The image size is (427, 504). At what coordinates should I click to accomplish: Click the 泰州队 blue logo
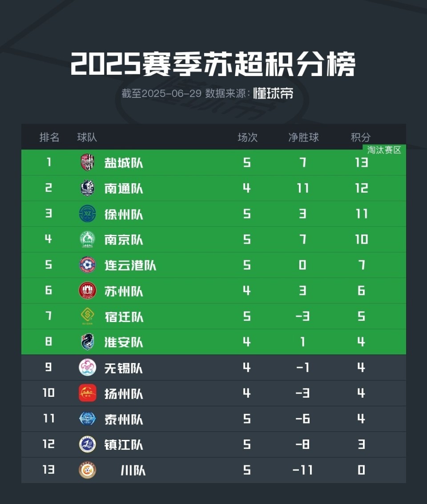pyautogui.click(x=87, y=419)
